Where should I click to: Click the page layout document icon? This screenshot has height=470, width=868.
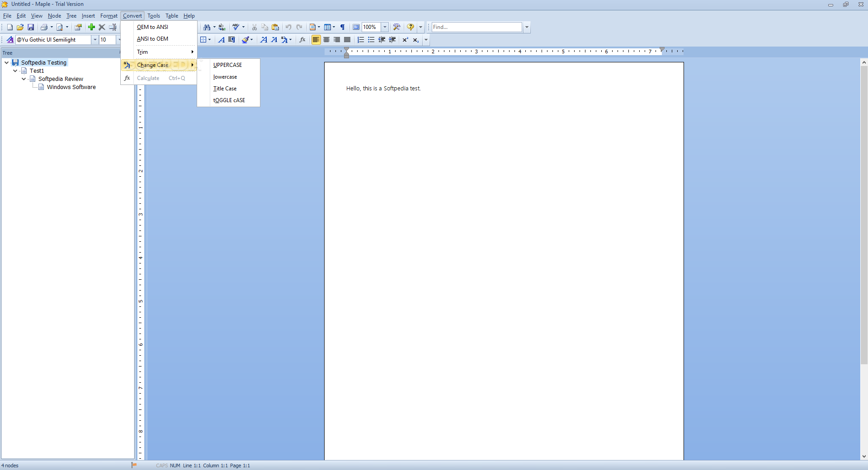(x=312, y=27)
